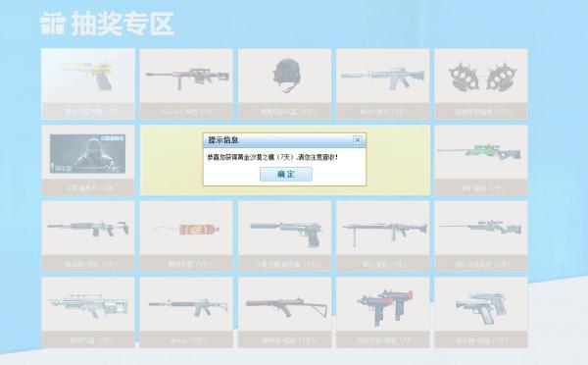Select the silenced Desert Eagle prize
The width and height of the screenshot is (588, 365).
pos(285,236)
